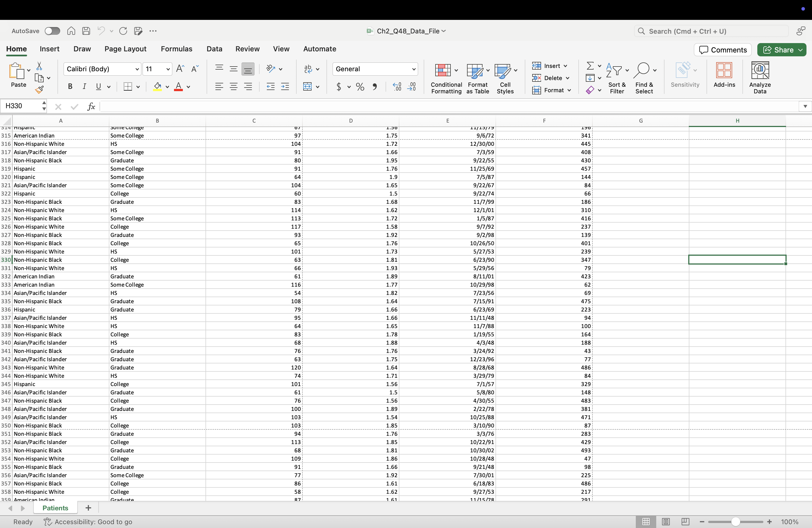Switch to the Formulas ribbon tab
This screenshot has height=528, width=812.
[176, 49]
